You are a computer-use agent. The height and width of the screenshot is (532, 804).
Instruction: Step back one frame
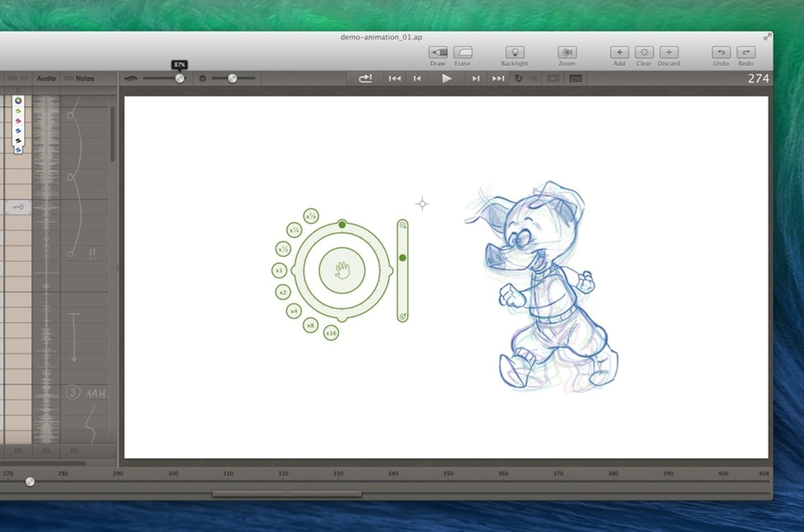coord(417,78)
